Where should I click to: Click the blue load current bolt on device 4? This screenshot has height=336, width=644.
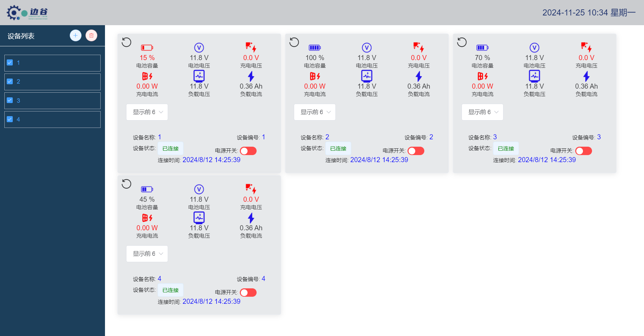(x=251, y=218)
